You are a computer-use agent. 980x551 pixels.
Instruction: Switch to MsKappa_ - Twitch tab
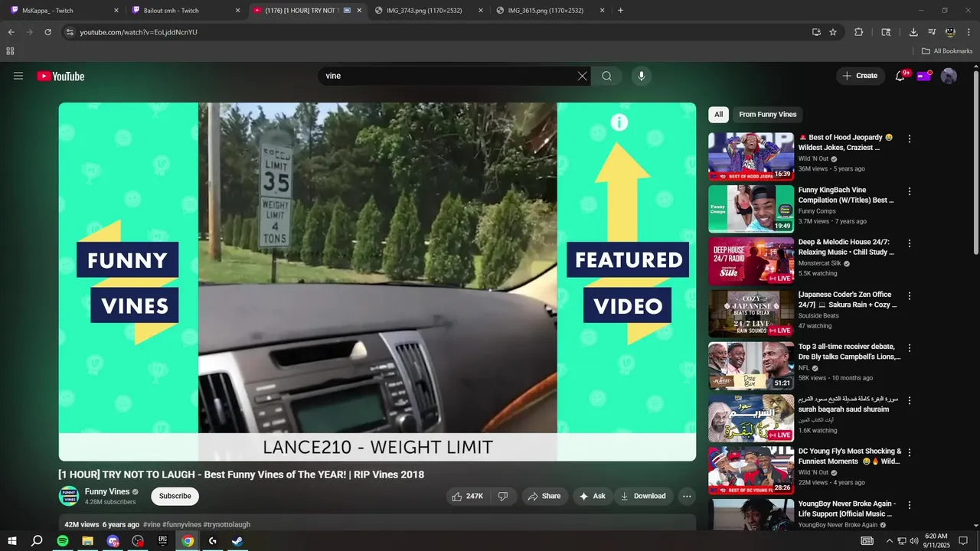(64, 11)
